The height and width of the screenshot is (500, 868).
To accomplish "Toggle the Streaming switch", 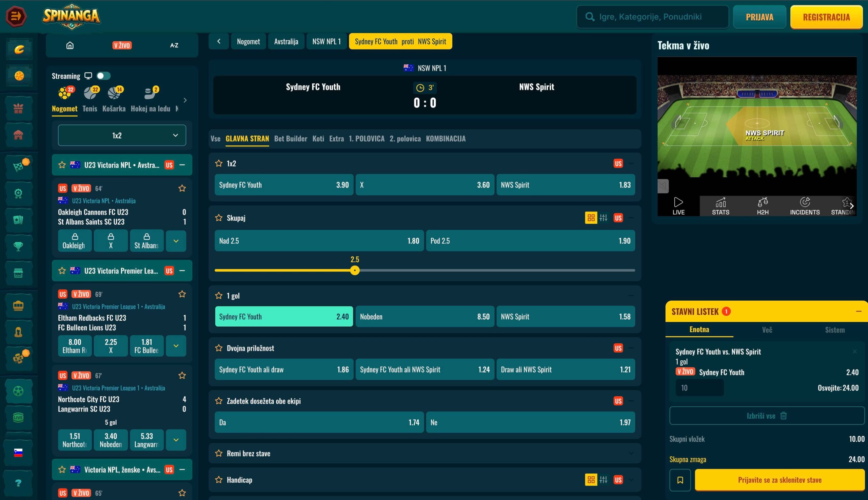I will coord(103,76).
